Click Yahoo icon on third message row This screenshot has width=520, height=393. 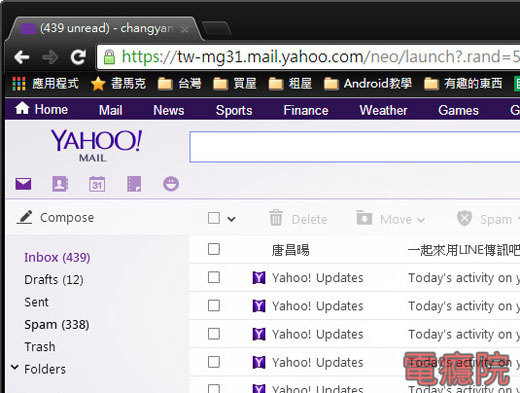(259, 306)
